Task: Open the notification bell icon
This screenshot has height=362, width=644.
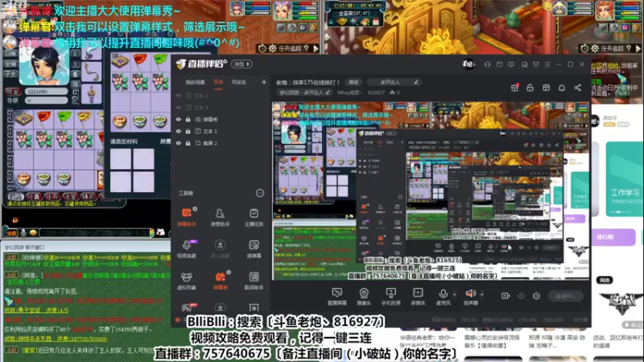Action: point(561,88)
